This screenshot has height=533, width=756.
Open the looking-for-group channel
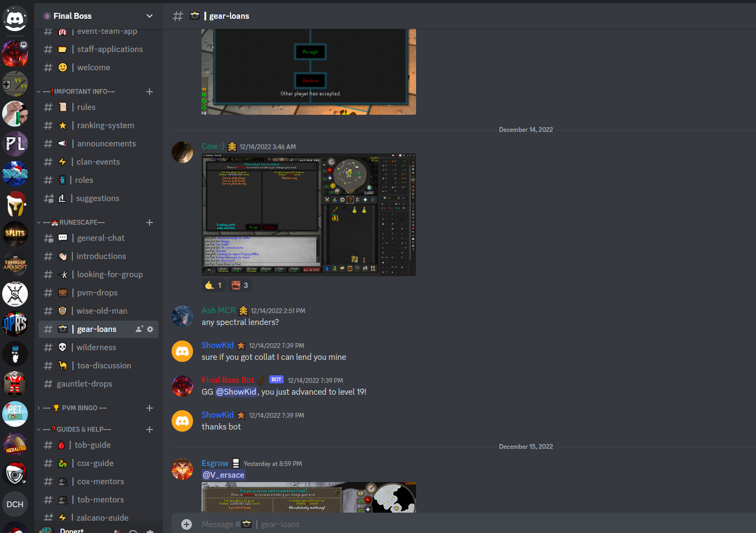click(x=99, y=275)
